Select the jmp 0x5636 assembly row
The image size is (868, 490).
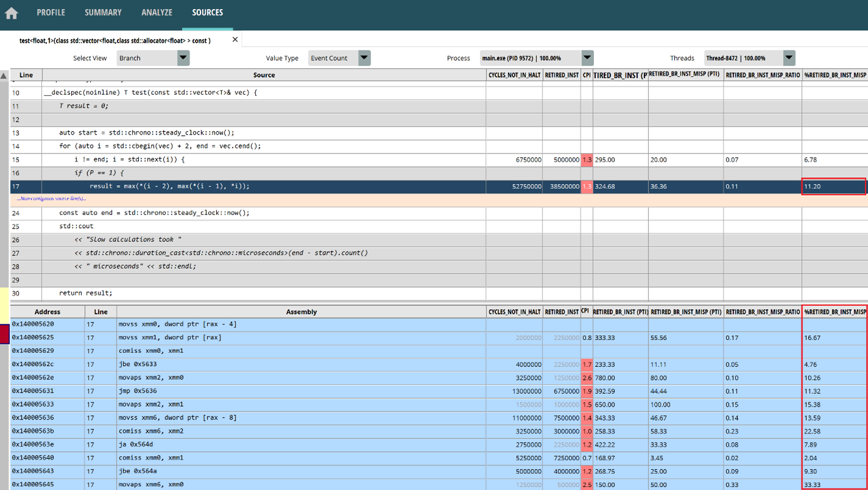pos(137,391)
